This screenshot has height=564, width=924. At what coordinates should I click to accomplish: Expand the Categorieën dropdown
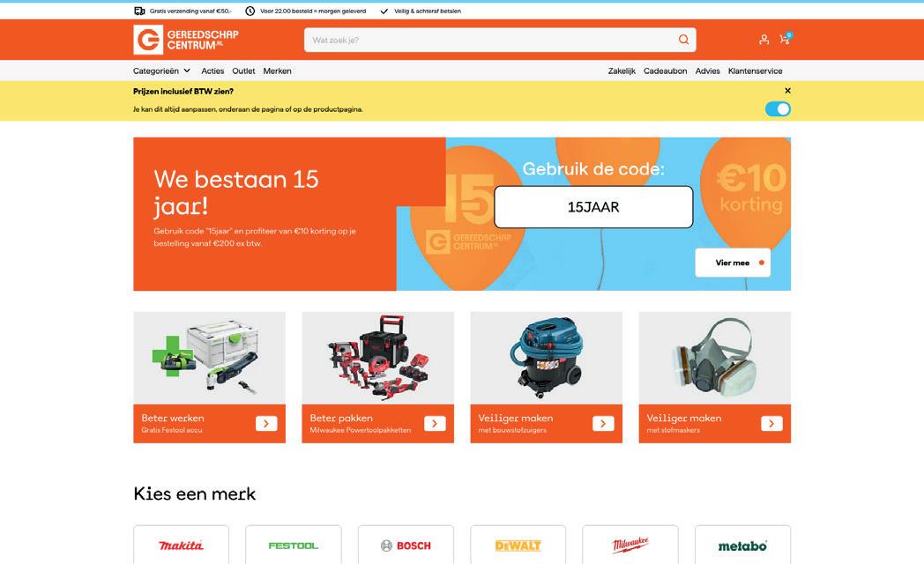(161, 70)
